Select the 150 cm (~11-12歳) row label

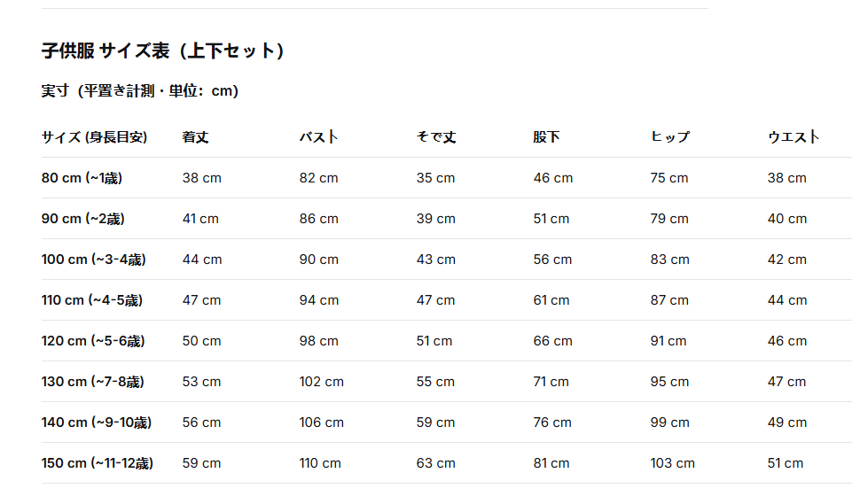pos(98,462)
